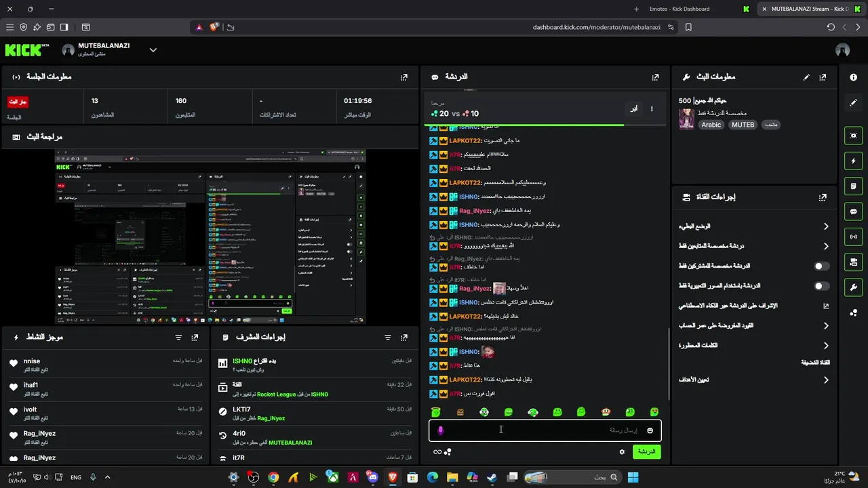Expand account age restrictions setting
This screenshot has height=488, width=868.
pyautogui.click(x=826, y=326)
